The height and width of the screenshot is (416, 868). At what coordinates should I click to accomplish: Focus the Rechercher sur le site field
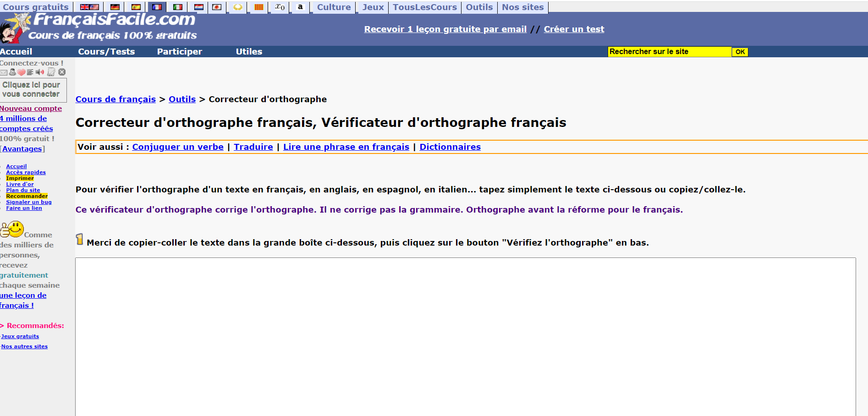pos(670,52)
